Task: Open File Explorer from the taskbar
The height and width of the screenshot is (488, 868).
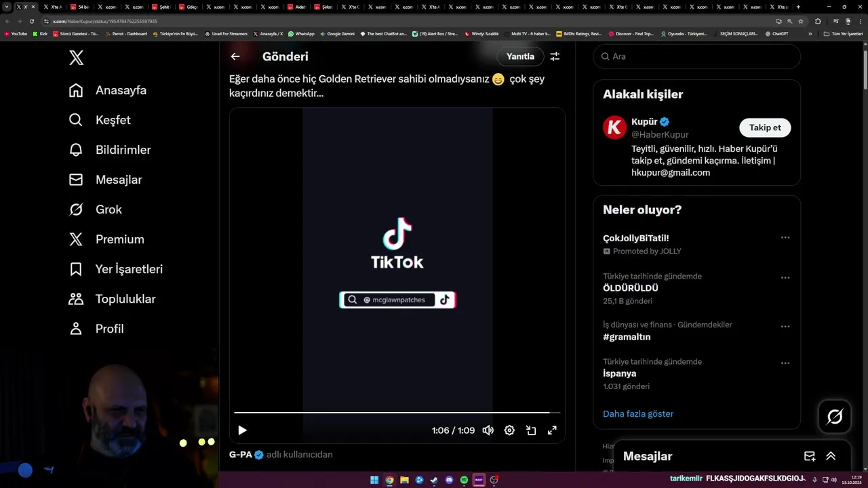Action: 404,480
